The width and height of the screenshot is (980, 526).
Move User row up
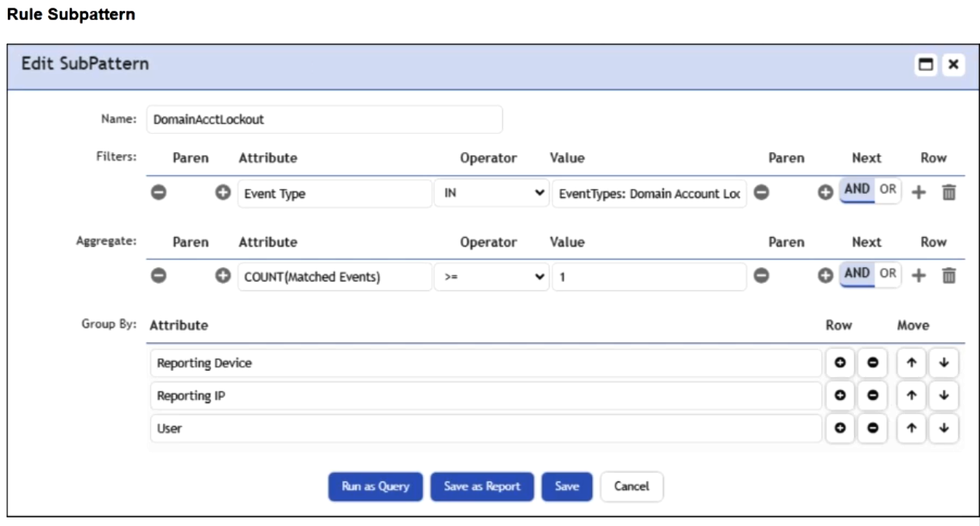[912, 428]
